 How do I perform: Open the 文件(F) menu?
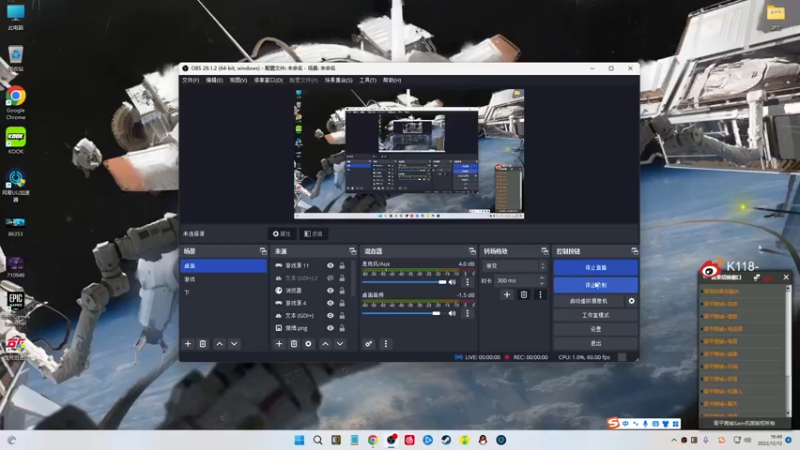(x=190, y=80)
